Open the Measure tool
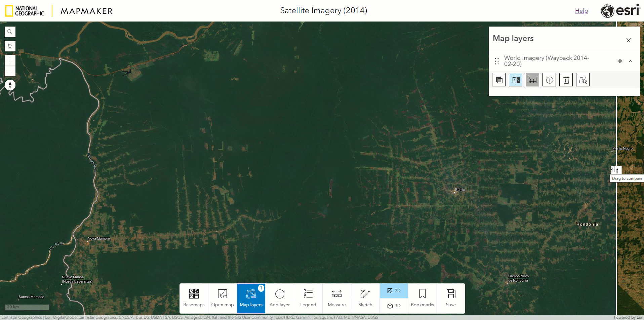The image size is (644, 320). [336, 298]
